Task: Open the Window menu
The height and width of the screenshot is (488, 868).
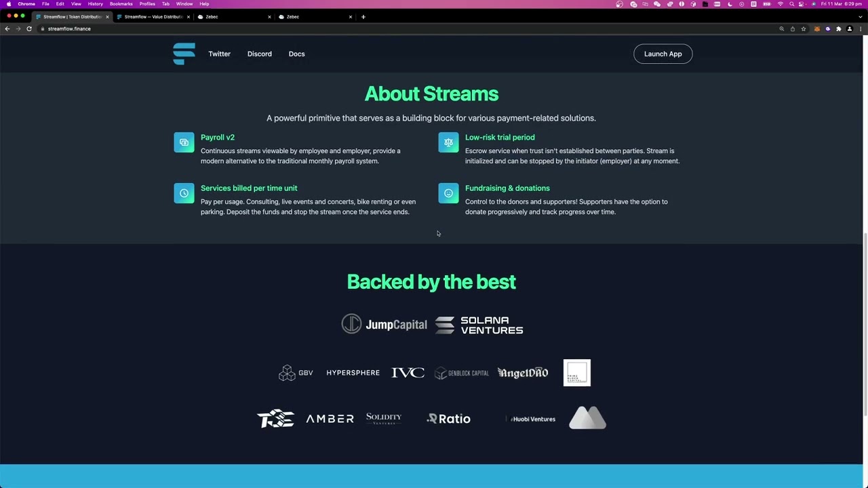Action: coord(184,3)
